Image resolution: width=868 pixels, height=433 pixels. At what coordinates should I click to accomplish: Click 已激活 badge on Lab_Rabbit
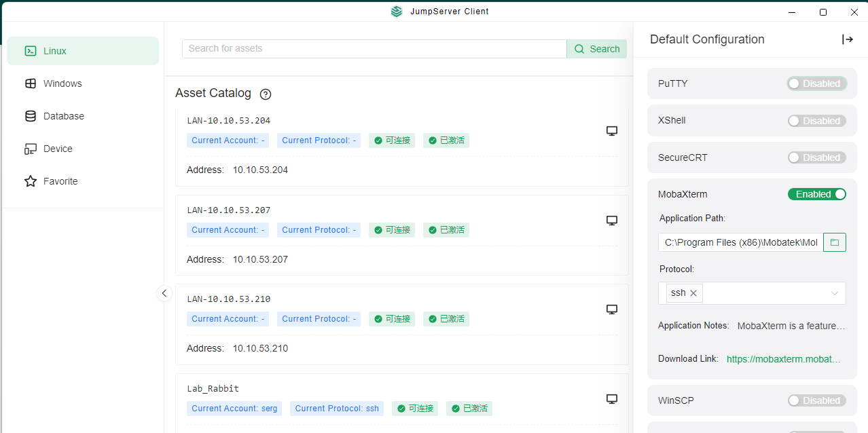point(469,409)
